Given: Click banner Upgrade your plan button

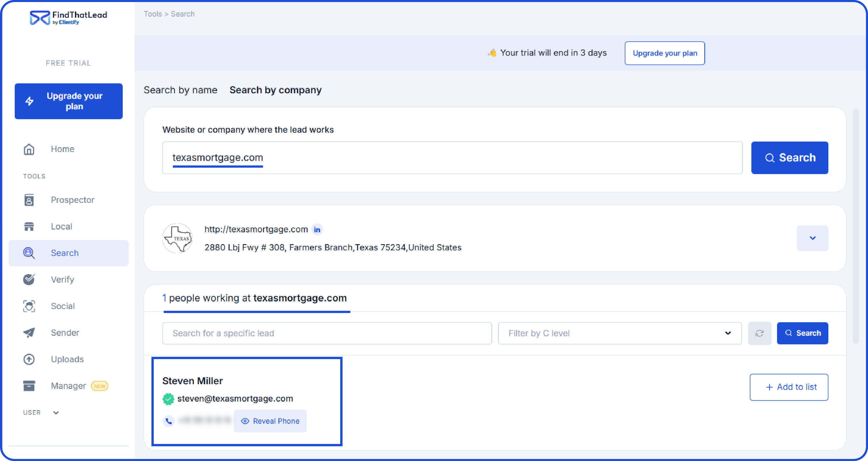Looking at the screenshot, I should pyautogui.click(x=664, y=53).
